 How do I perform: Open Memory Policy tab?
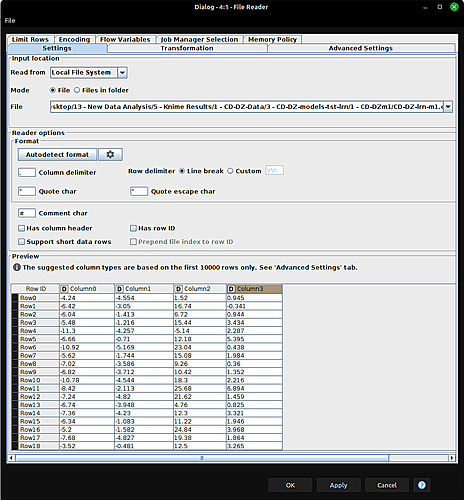pyautogui.click(x=272, y=39)
